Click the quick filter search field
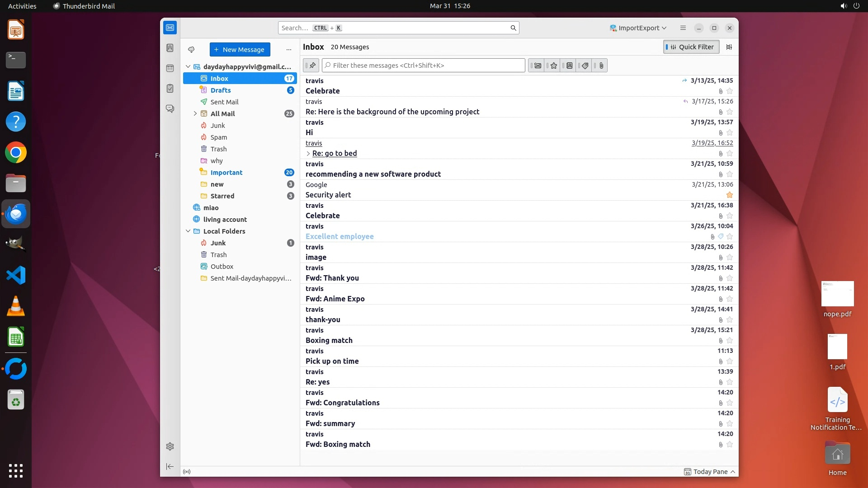This screenshot has height=488, width=868. pos(424,66)
